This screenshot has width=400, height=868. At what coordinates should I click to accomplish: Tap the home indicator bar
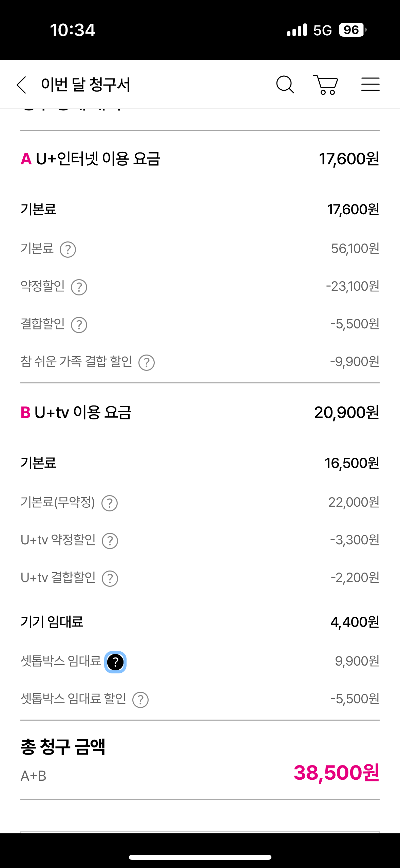pyautogui.click(x=200, y=857)
